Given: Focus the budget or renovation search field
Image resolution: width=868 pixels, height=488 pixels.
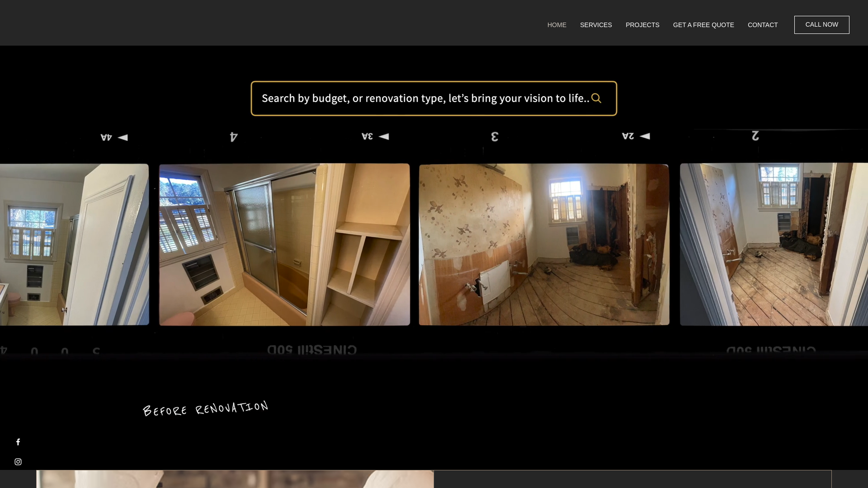Looking at the screenshot, I should pos(434,99).
